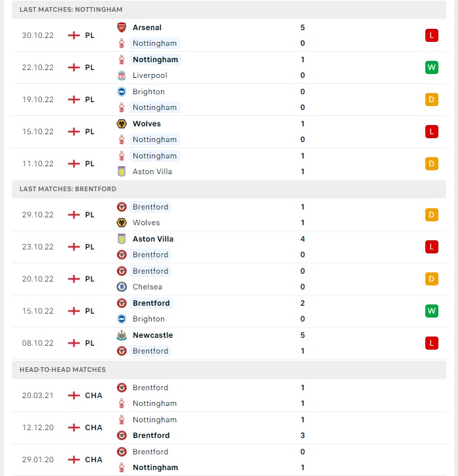Image resolution: width=458 pixels, height=476 pixels.
Task: Click the red L badge for Arsenal match
Action: click(x=432, y=35)
